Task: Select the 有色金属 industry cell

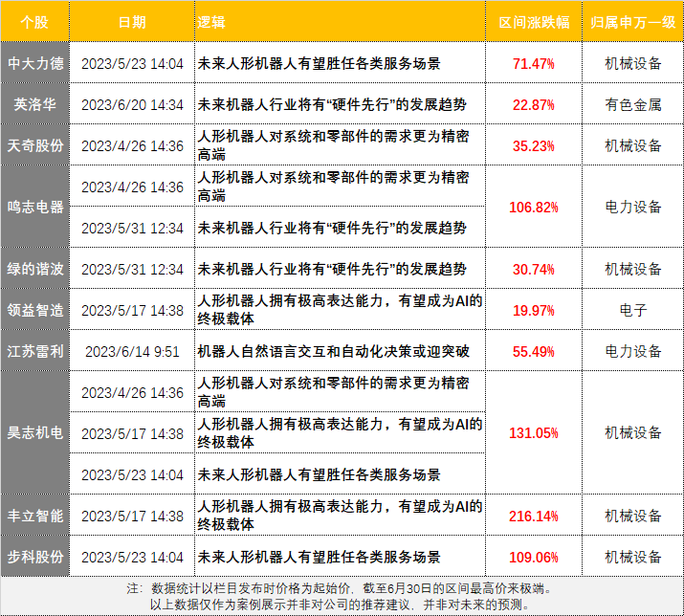Action: pos(632,104)
